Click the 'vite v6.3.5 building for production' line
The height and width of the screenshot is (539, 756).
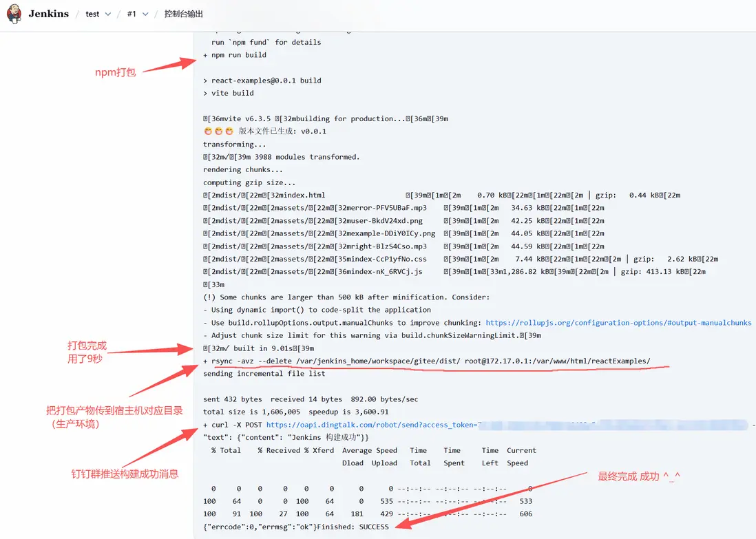326,118
